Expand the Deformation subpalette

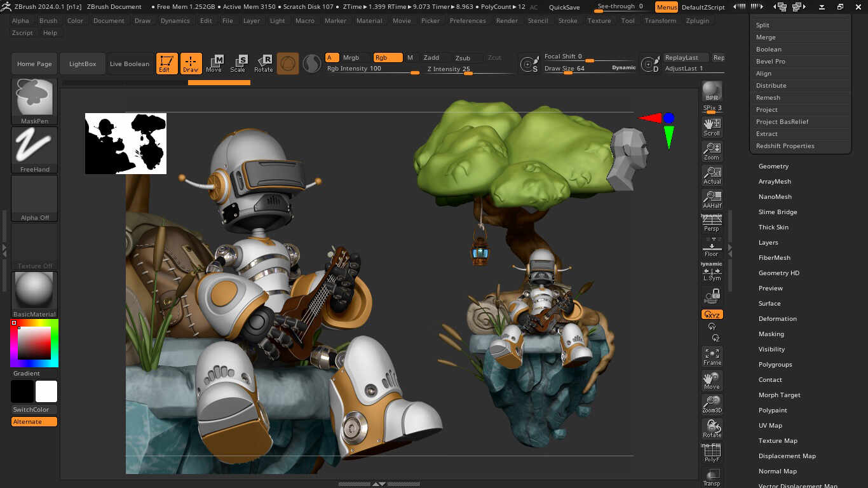[x=778, y=318]
